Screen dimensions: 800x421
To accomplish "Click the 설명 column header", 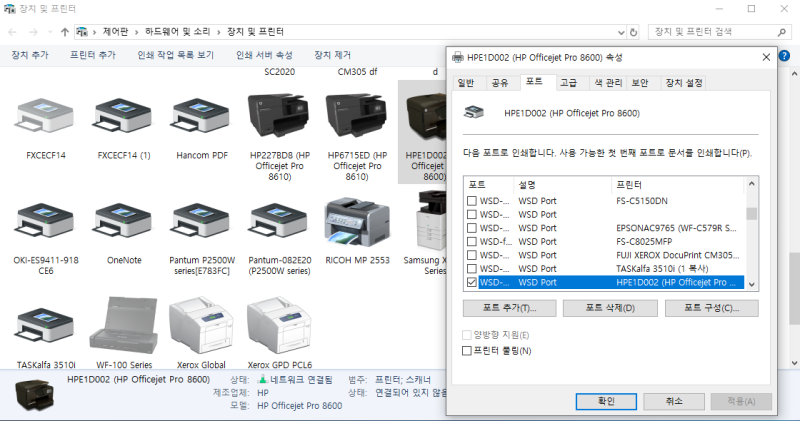I will pos(562,185).
